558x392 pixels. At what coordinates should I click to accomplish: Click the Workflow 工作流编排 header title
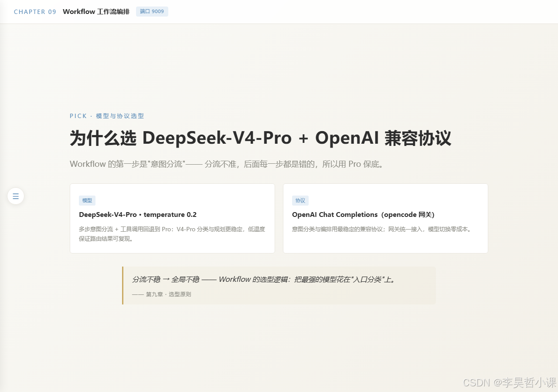(x=96, y=12)
